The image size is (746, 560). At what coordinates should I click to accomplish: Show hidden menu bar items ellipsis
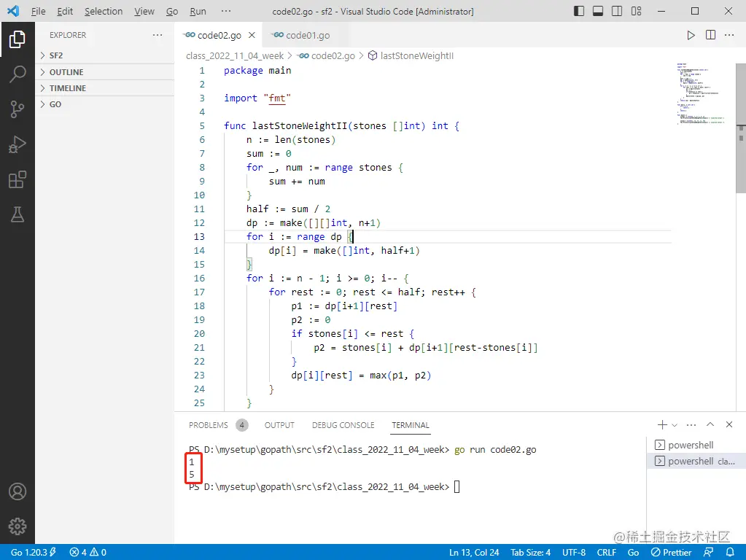point(226,11)
